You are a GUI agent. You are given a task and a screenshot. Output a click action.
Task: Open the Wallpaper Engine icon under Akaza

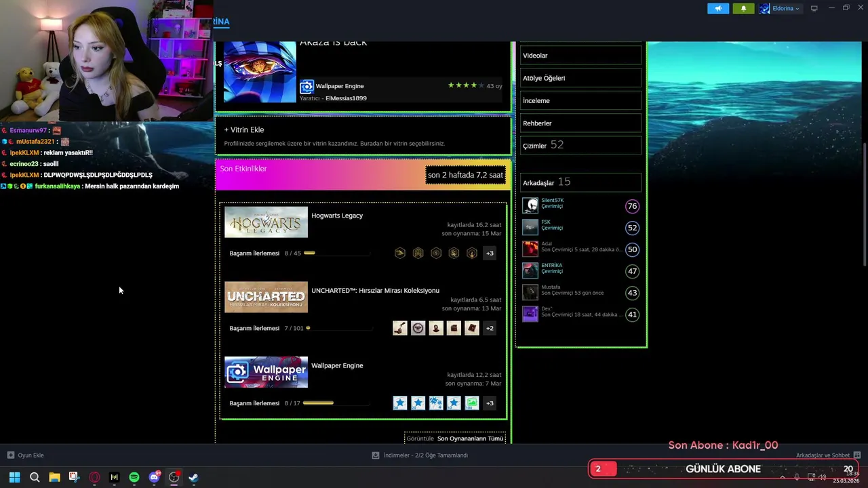[x=307, y=86]
